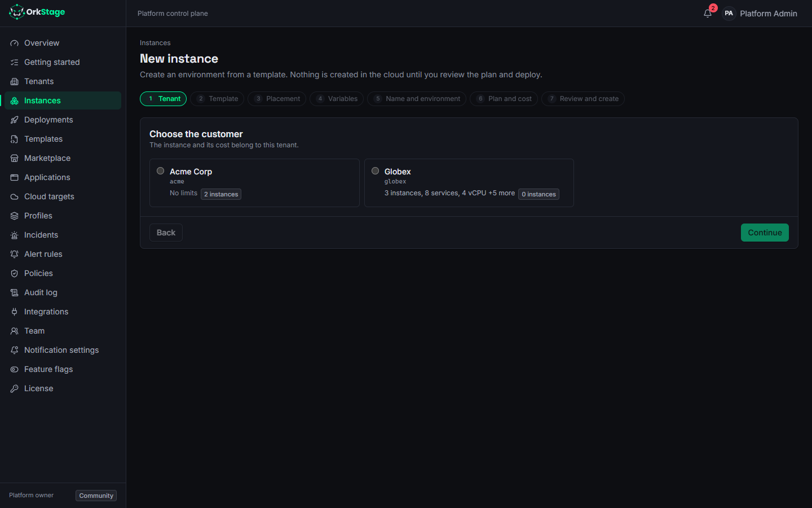The image size is (812, 508).
Task: Click the Applications window icon
Action: (14, 177)
